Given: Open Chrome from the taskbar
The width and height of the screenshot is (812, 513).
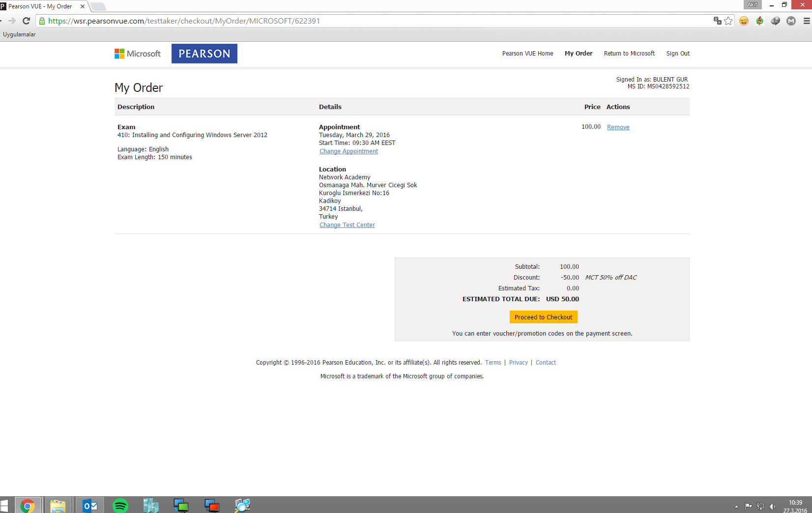Looking at the screenshot, I should pyautogui.click(x=28, y=506).
